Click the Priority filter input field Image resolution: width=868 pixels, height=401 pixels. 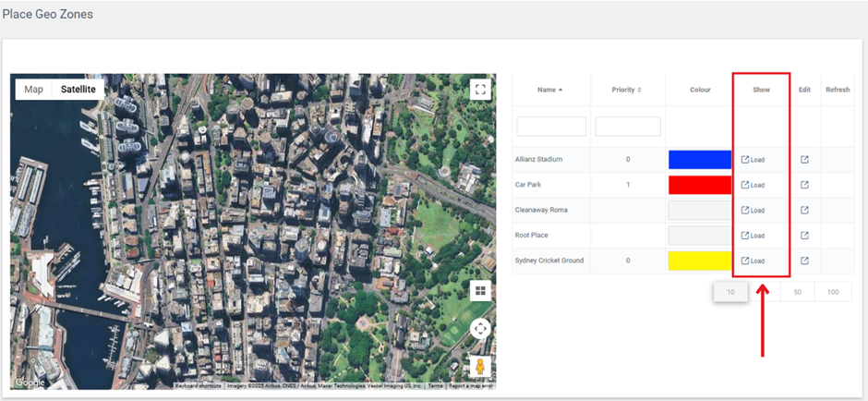628,127
